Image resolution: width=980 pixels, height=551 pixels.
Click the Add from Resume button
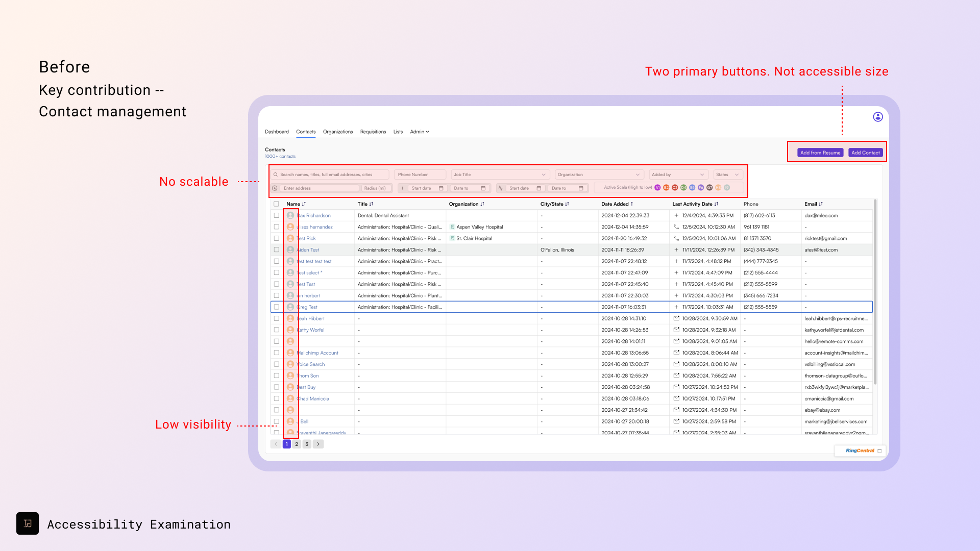click(820, 153)
